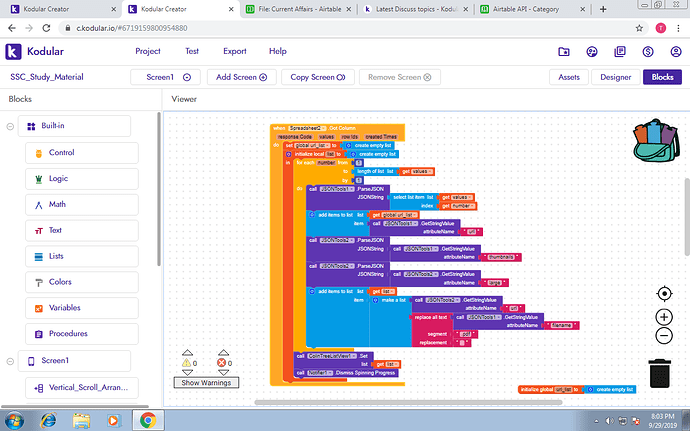Open the backpack in the viewer

tap(656, 140)
